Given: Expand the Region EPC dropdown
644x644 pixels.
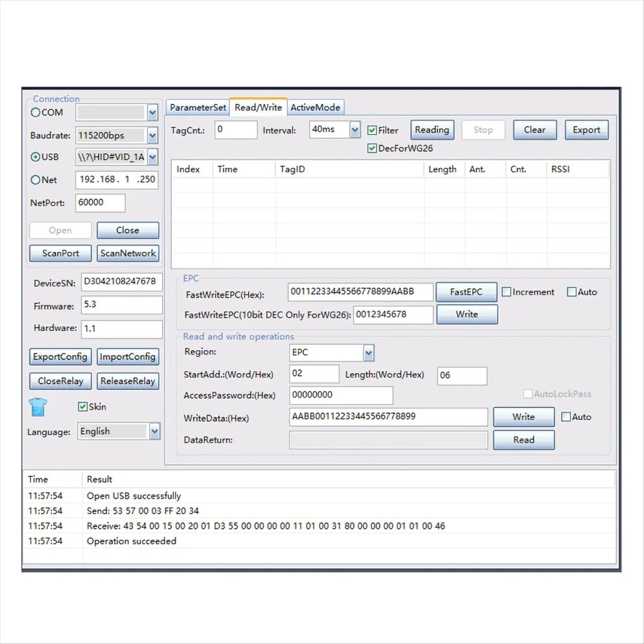Looking at the screenshot, I should click(x=368, y=353).
